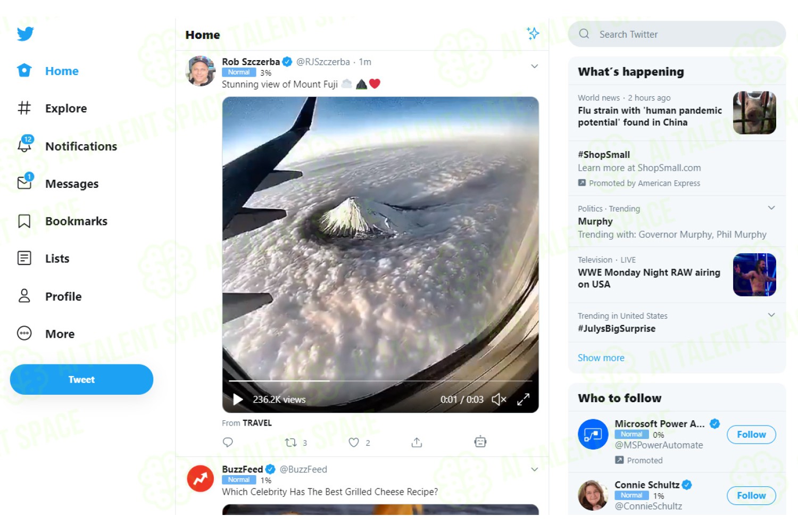The width and height of the screenshot is (798, 532).
Task: Click the robot icon under Mount Fuji tweet
Action: (x=480, y=442)
